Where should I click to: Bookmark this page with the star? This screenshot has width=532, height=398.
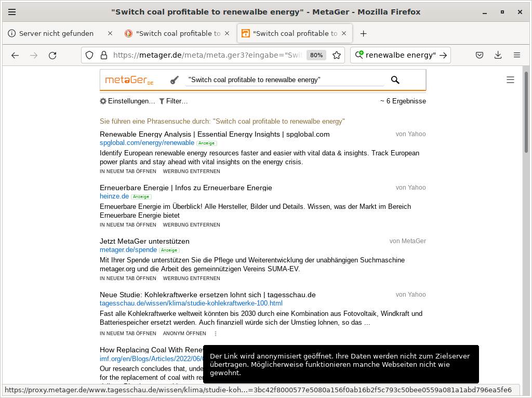[x=337, y=55]
